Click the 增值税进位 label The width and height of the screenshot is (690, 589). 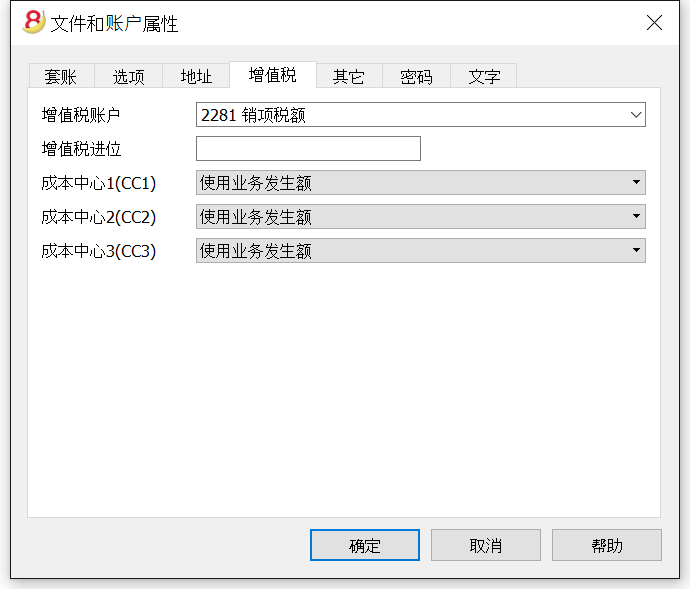point(81,149)
